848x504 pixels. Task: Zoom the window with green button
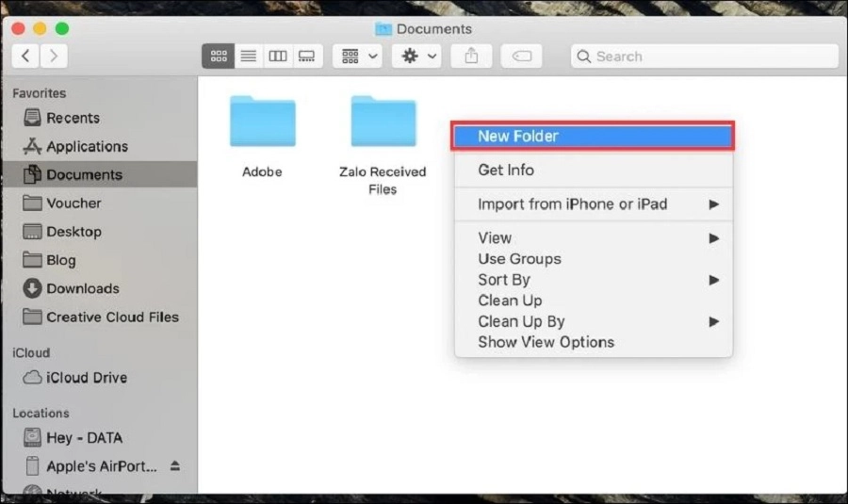62,28
